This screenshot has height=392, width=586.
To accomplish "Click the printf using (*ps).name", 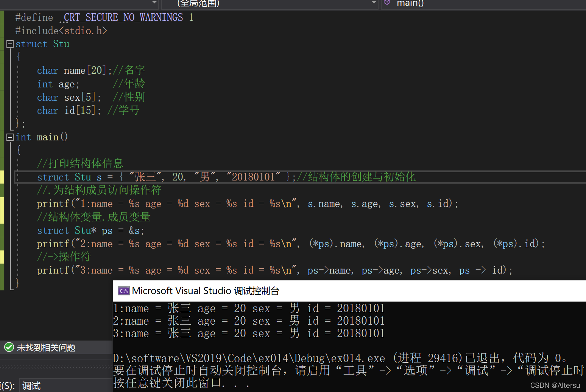I will click(291, 244).
